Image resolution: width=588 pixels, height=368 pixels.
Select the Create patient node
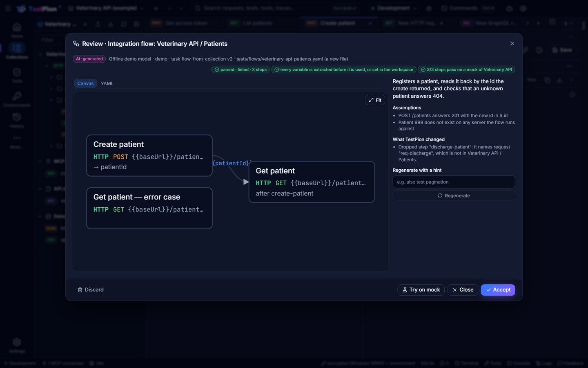coord(149,155)
